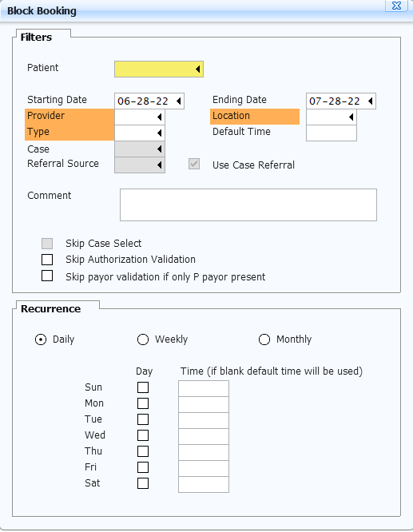Image resolution: width=413 pixels, height=532 pixels.
Task: Open the Starting Date picker arrow
Action: pos(178,101)
